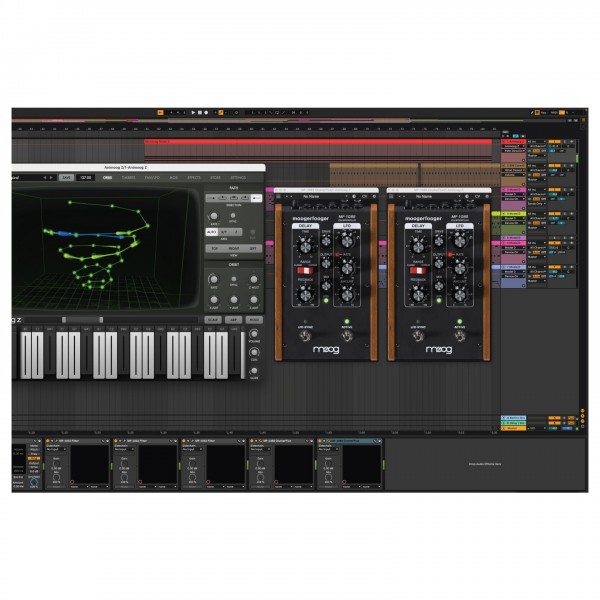Open the left Moogerfooger preset dropdown
The image size is (600, 600).
[324, 197]
